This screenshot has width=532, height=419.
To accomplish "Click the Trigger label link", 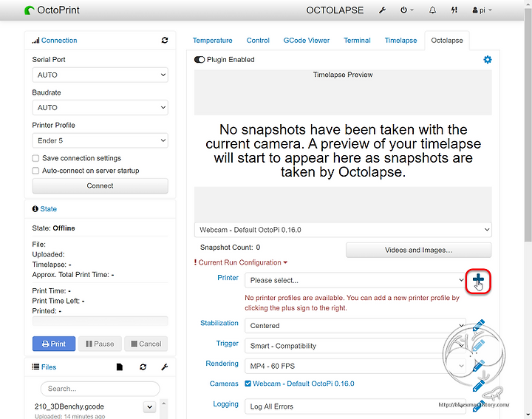I will (x=228, y=344).
